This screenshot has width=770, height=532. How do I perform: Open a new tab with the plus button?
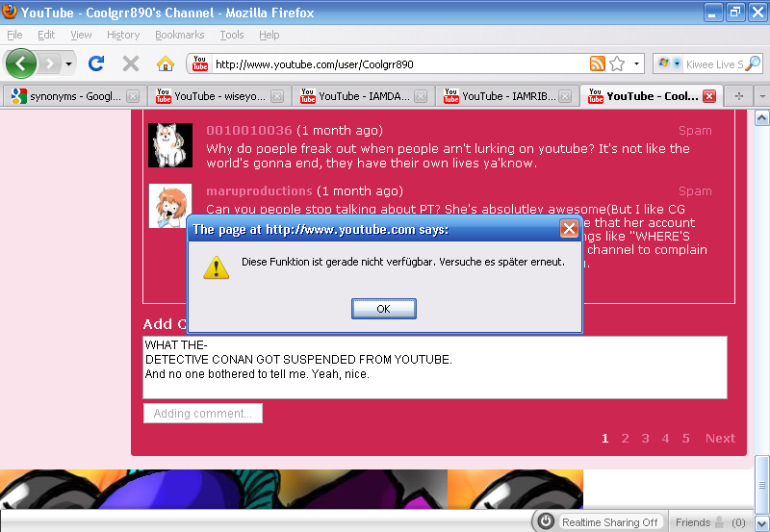(738, 96)
